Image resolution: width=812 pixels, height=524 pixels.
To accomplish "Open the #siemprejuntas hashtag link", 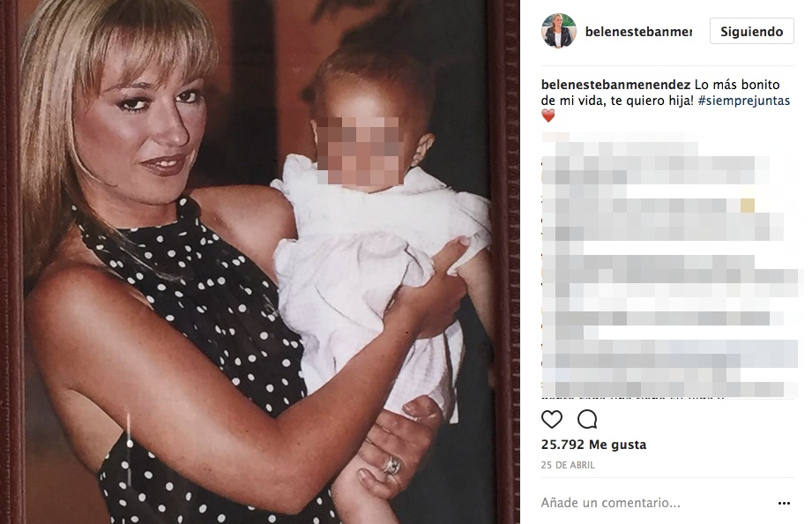I will [x=743, y=101].
